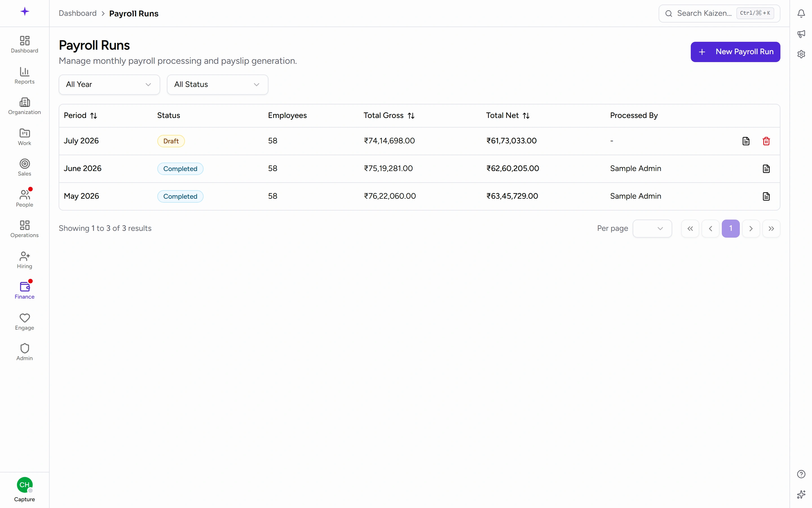Open the help question mark icon
This screenshot has width=812, height=508.
801,474
